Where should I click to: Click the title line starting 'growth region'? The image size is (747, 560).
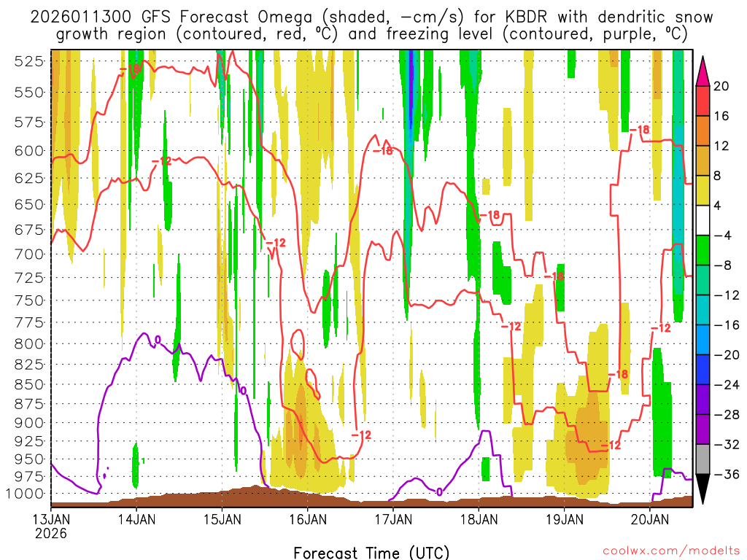(x=371, y=34)
